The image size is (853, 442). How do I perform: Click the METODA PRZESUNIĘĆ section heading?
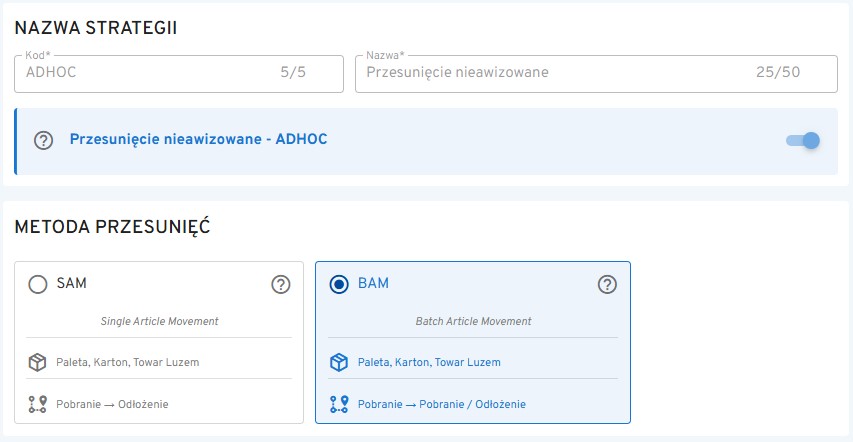[112, 227]
